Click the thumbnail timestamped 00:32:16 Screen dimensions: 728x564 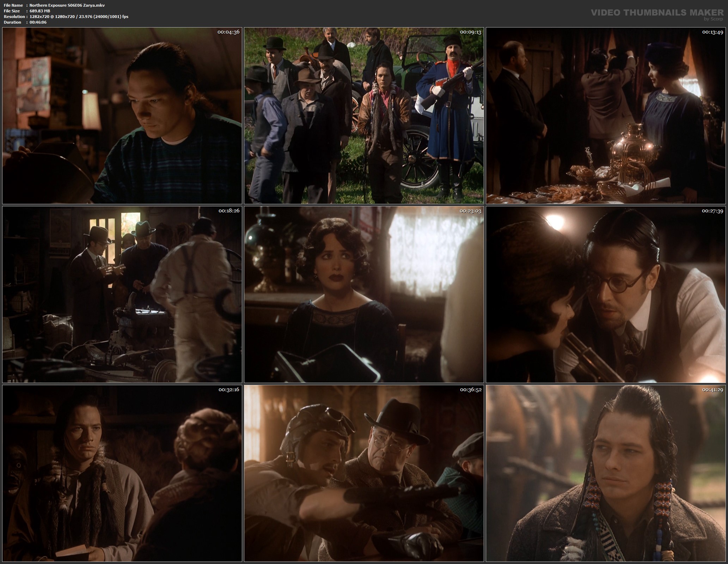pos(122,473)
